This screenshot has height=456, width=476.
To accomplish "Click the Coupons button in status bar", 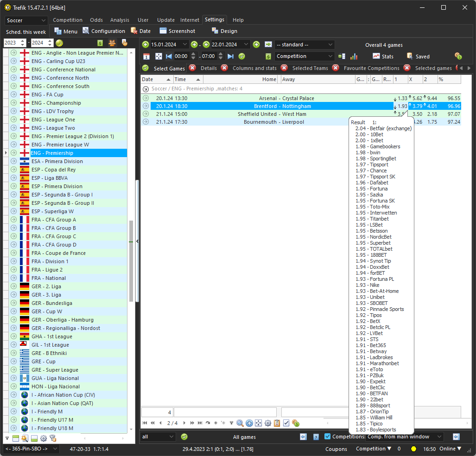I will [x=336, y=449].
